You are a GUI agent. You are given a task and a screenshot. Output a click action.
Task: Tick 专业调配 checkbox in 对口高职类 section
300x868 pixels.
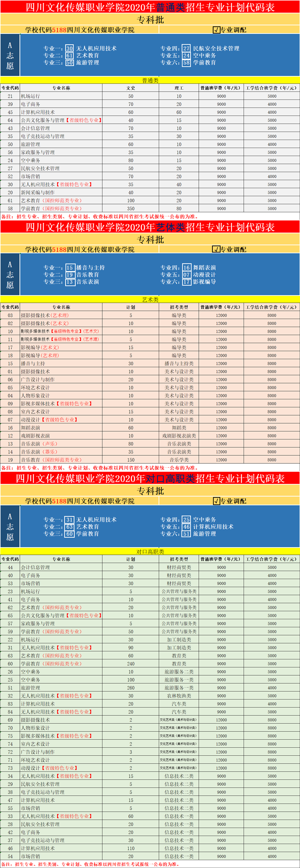click(x=216, y=501)
